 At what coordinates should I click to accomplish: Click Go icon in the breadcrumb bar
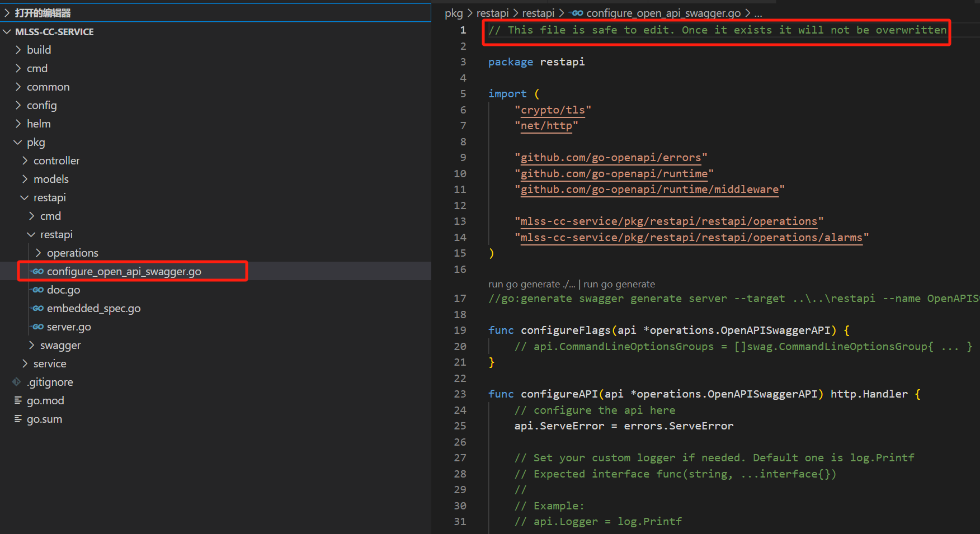[x=577, y=13]
